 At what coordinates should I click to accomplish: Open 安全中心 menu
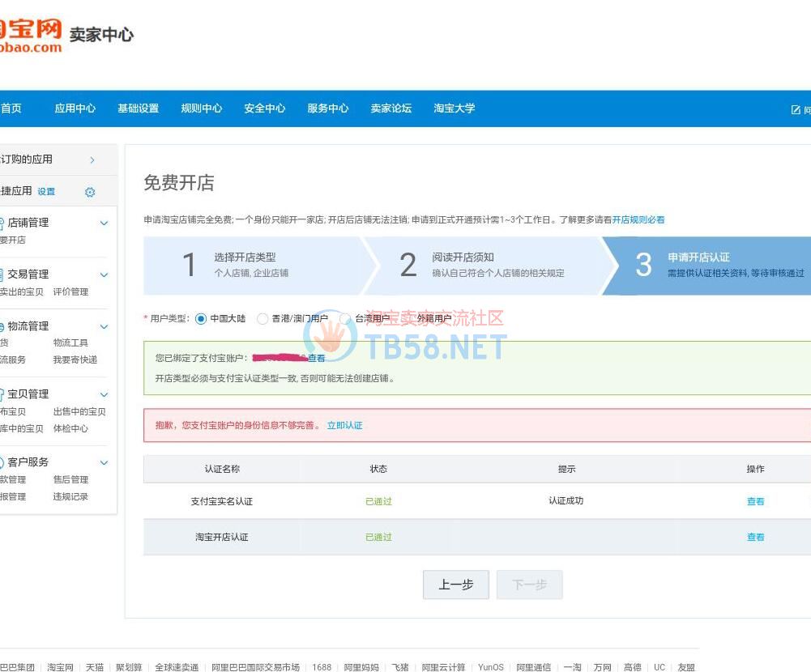(x=264, y=108)
